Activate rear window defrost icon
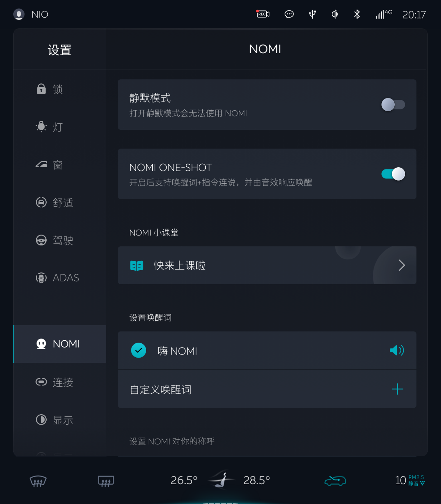The height and width of the screenshot is (504, 441). pos(106,481)
